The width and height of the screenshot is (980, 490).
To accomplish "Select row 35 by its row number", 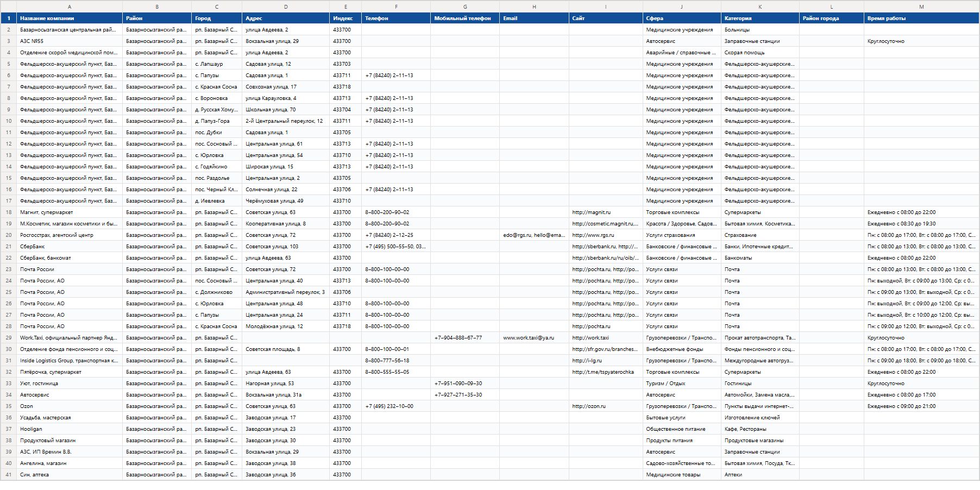I will point(8,406).
